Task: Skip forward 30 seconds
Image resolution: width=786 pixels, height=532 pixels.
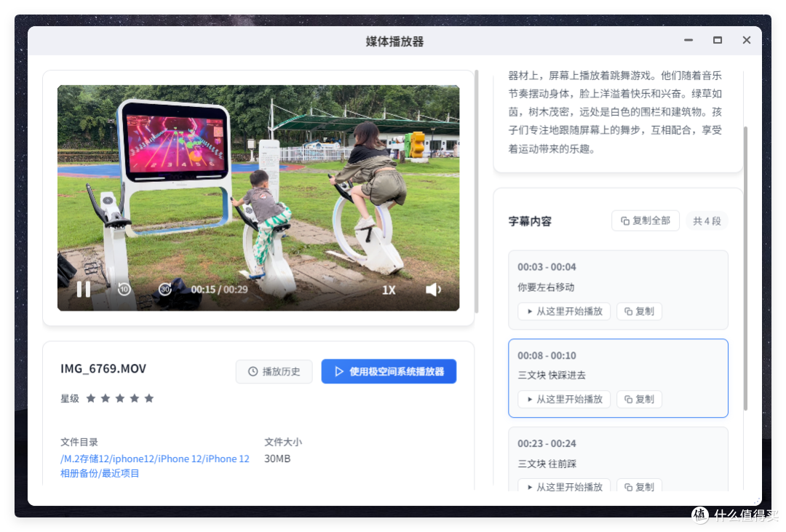Action: coord(165,290)
